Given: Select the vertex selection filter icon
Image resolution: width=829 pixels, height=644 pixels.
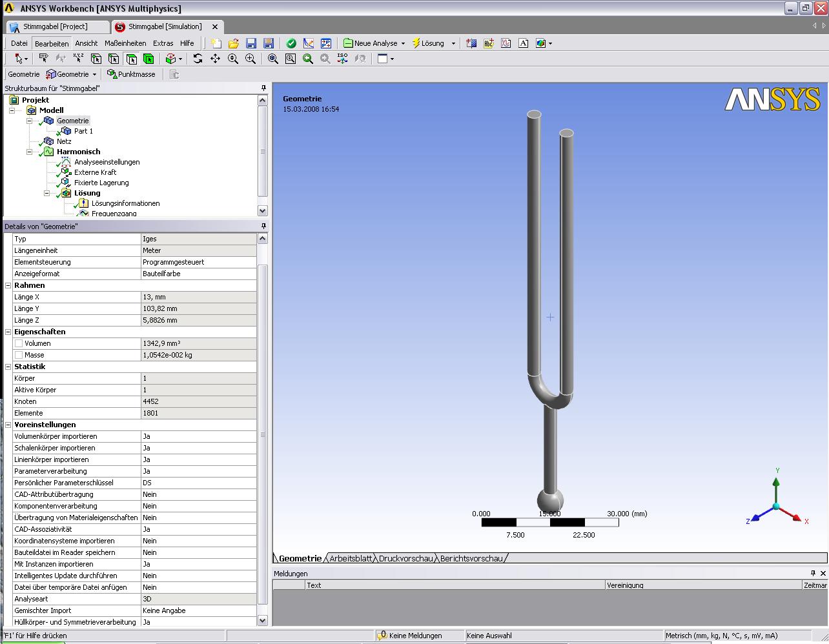Looking at the screenshot, I should (96, 59).
